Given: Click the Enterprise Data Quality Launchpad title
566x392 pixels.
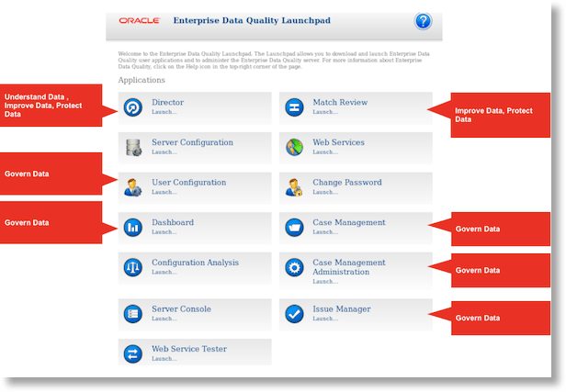Looking at the screenshot, I should 252,20.
